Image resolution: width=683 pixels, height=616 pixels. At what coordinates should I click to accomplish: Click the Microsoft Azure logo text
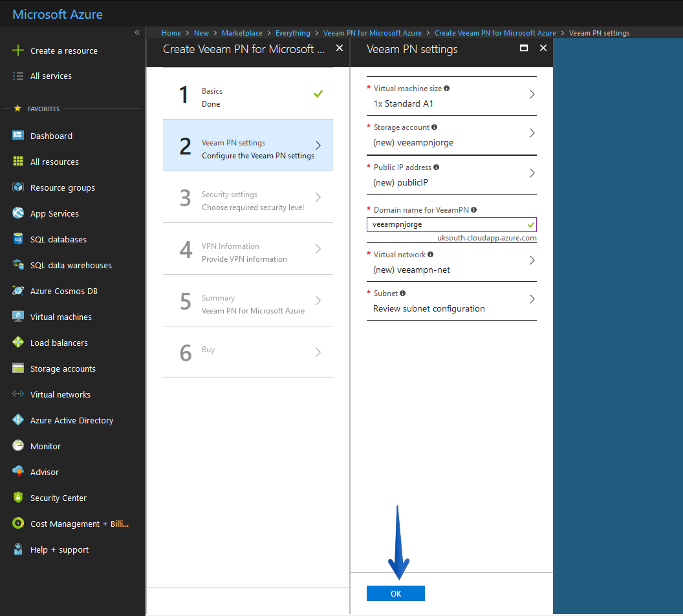(x=58, y=14)
